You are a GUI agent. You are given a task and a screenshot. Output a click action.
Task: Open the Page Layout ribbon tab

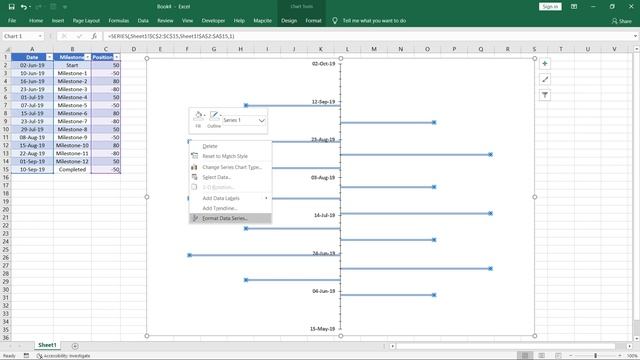pyautogui.click(x=86, y=20)
